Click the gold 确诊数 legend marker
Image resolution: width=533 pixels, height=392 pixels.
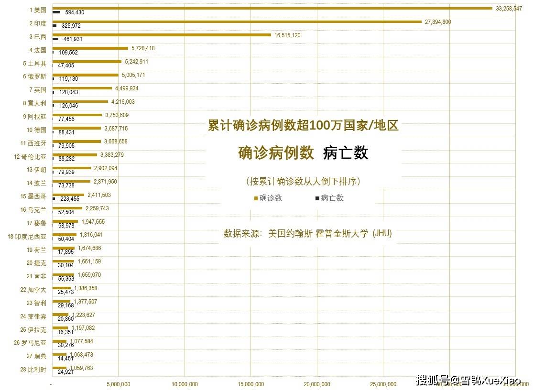[x=257, y=198]
